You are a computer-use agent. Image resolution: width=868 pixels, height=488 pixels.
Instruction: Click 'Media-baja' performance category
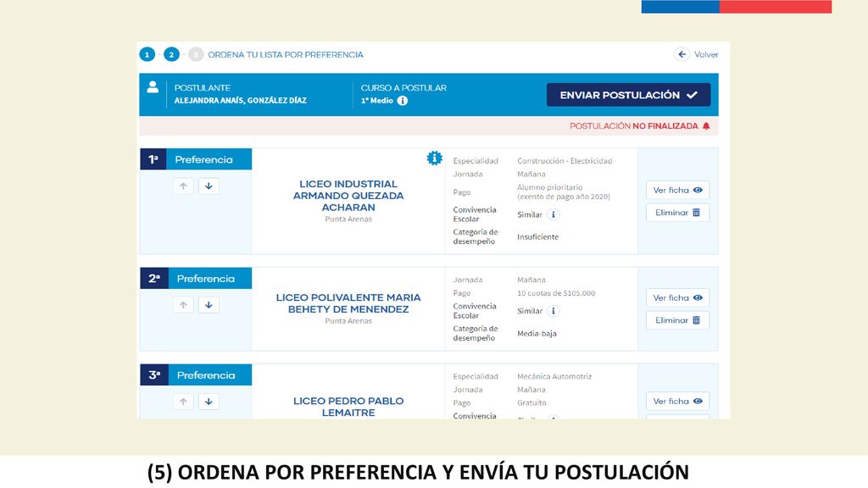(537, 334)
